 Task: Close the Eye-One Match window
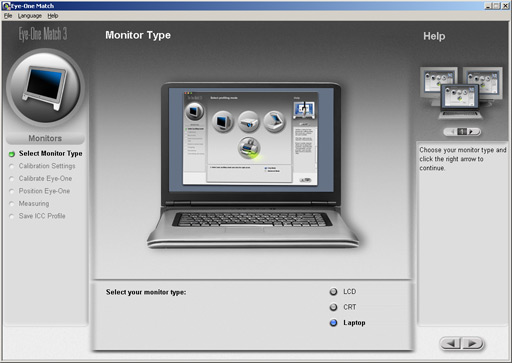click(x=505, y=6)
